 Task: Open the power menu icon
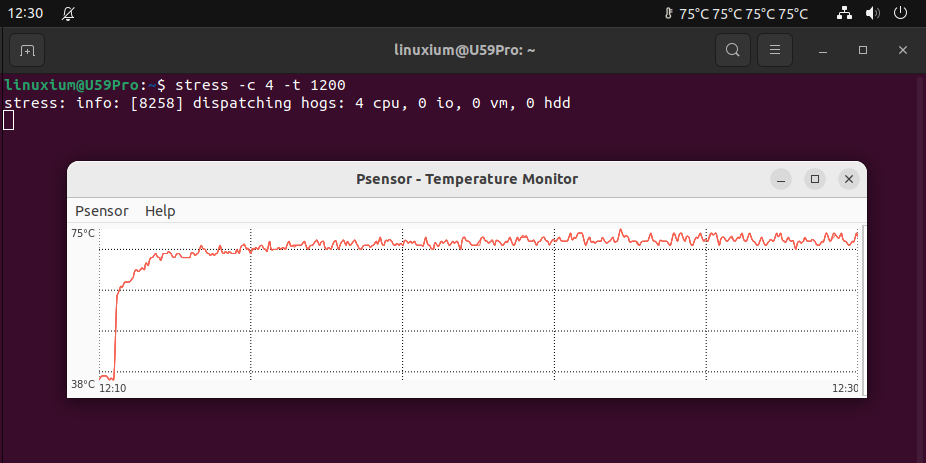coord(900,13)
